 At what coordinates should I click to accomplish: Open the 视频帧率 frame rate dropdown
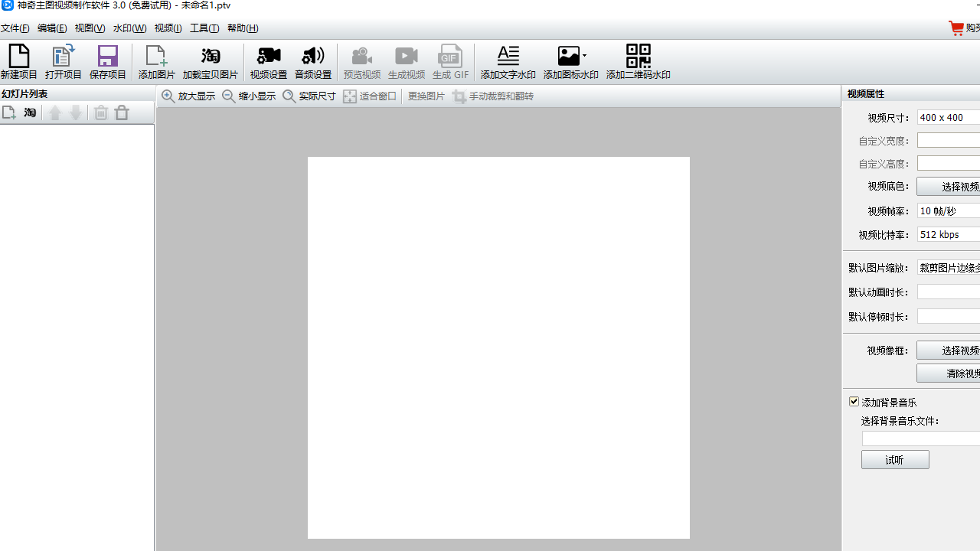point(949,211)
